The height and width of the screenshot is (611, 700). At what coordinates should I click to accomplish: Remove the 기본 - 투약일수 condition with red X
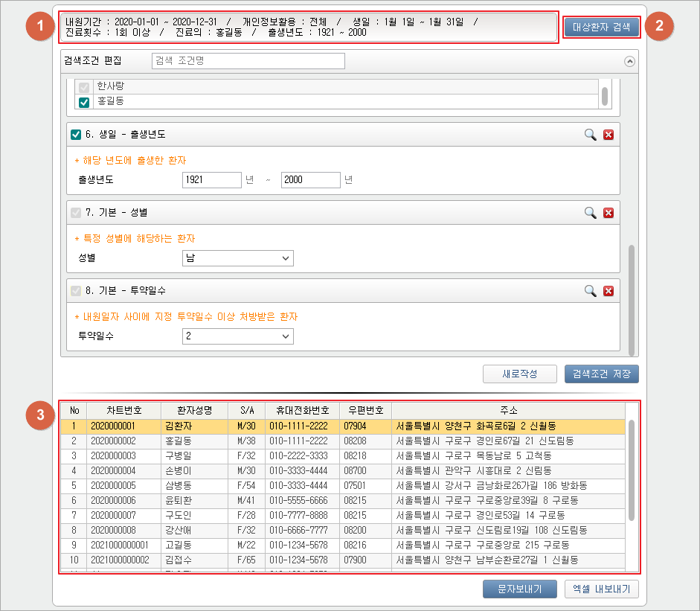point(609,291)
